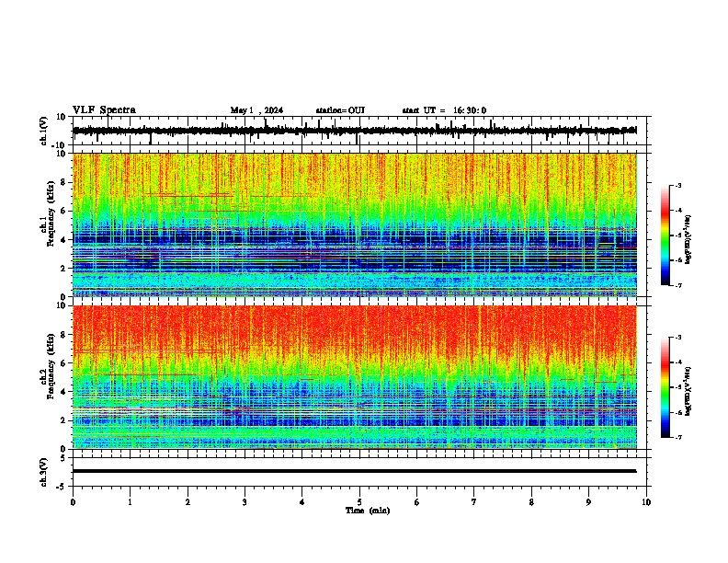Click the "station=OUI" header label
This screenshot has height=563, width=728.
[340, 110]
